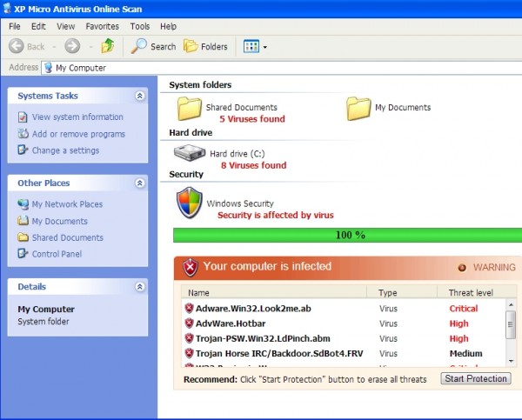Click Add or remove programs link
This screenshot has height=420, width=522.
78,134
